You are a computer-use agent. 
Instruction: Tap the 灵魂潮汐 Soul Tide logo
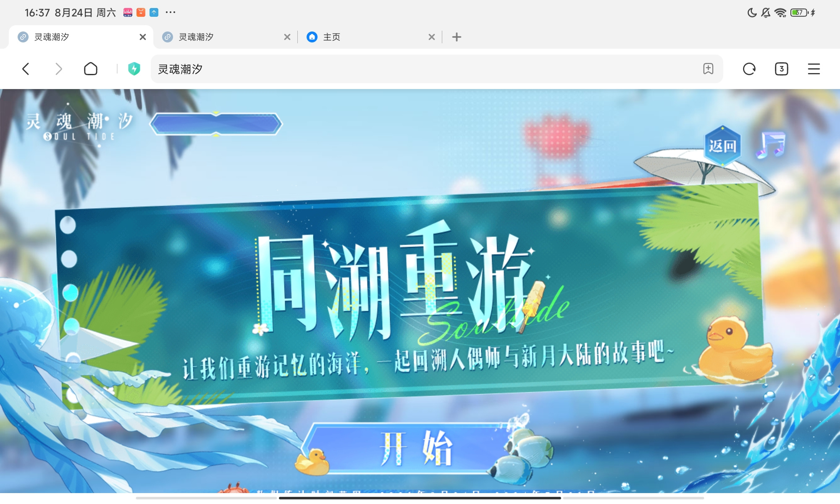pyautogui.click(x=80, y=125)
